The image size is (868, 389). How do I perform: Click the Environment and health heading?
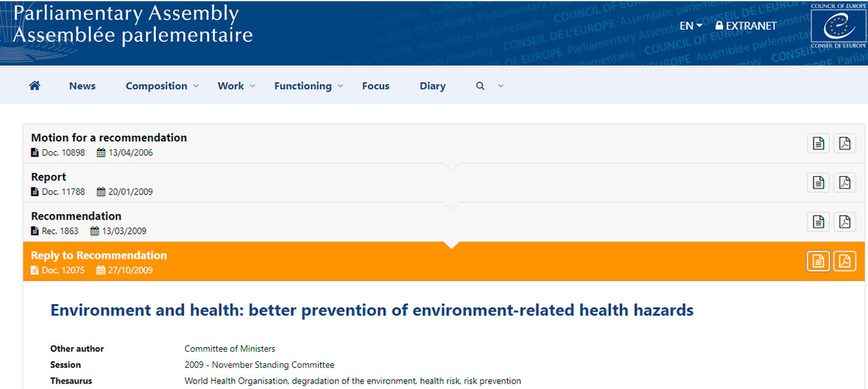372,310
